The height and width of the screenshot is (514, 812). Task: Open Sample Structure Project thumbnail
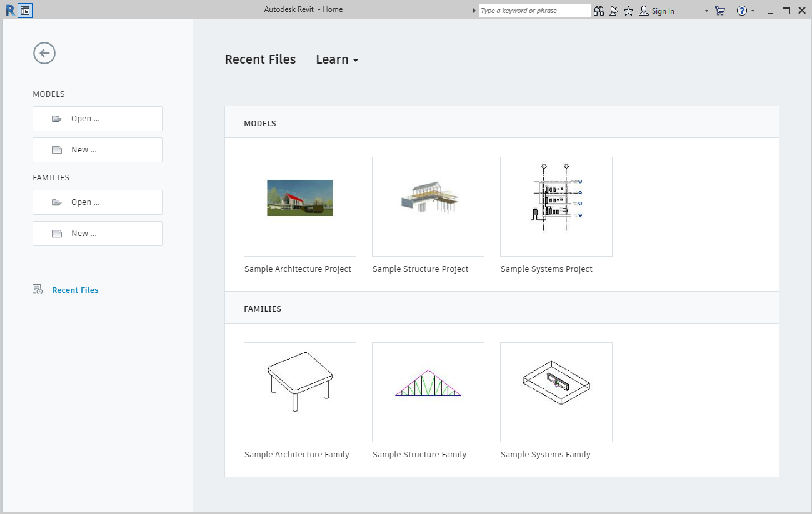point(428,207)
